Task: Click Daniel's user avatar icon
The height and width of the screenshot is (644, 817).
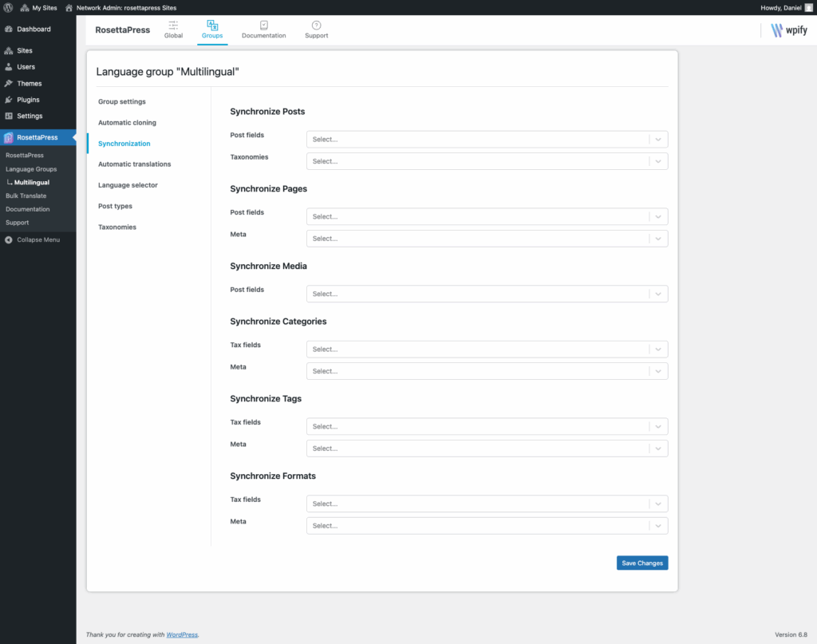Action: (808, 7)
